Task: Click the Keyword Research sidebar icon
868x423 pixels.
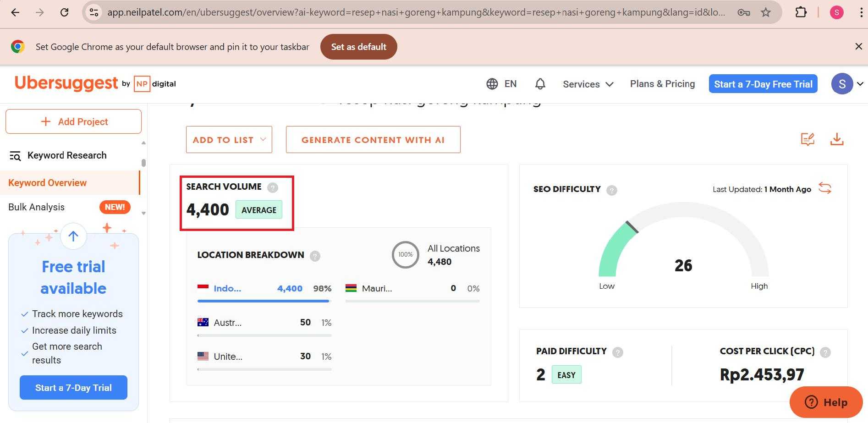Action: pyautogui.click(x=15, y=155)
